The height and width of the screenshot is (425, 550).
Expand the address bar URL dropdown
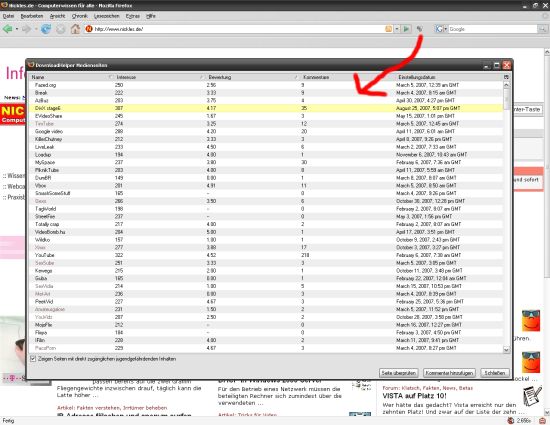[397, 29]
